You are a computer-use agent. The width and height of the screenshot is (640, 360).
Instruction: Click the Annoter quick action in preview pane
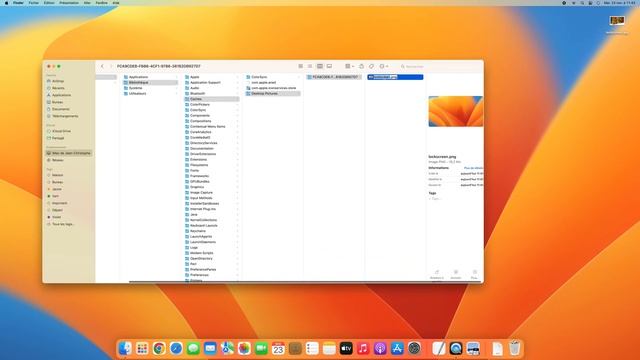(x=456, y=274)
